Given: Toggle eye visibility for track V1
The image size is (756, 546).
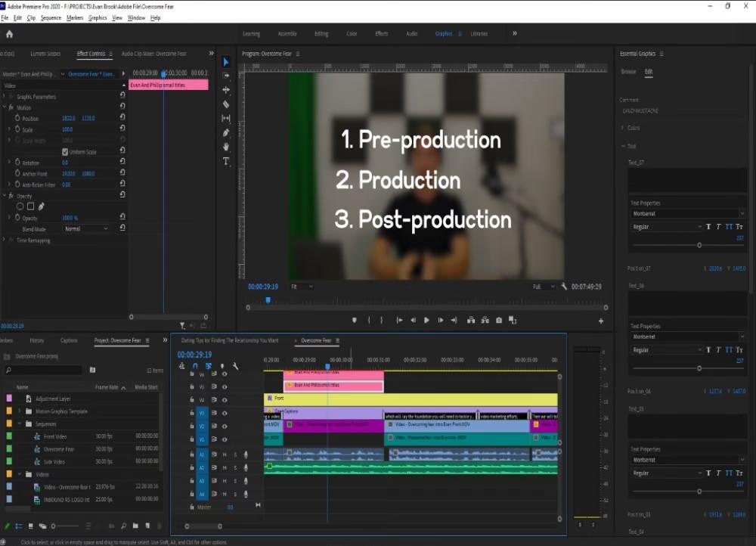Looking at the screenshot, I should click(225, 439).
